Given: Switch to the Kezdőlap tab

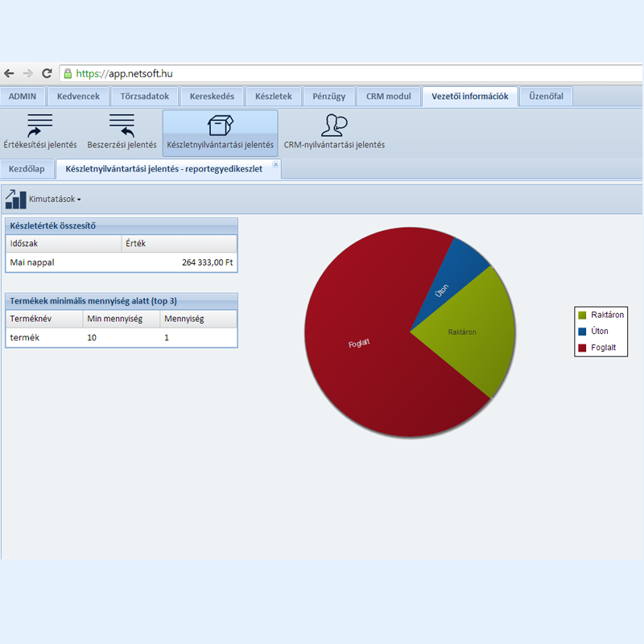Looking at the screenshot, I should [x=27, y=169].
